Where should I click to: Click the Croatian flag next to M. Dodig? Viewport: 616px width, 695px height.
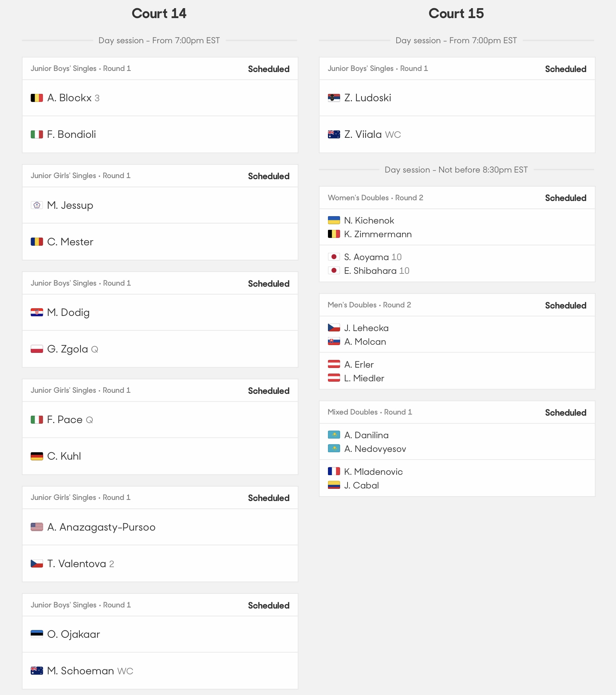(37, 313)
